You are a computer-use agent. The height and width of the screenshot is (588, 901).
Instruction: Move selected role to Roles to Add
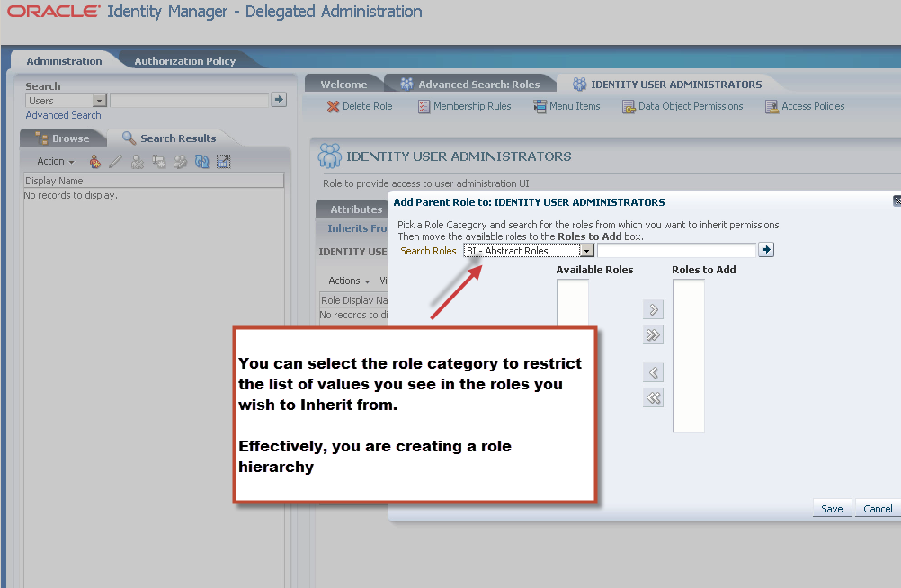point(654,310)
